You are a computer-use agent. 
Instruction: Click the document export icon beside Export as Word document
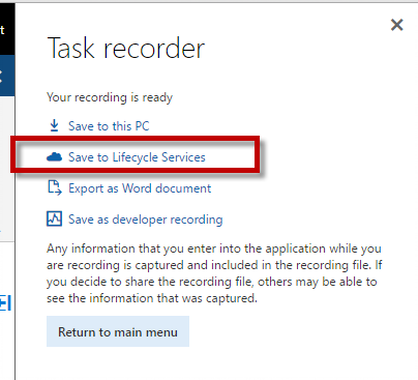[x=54, y=188]
